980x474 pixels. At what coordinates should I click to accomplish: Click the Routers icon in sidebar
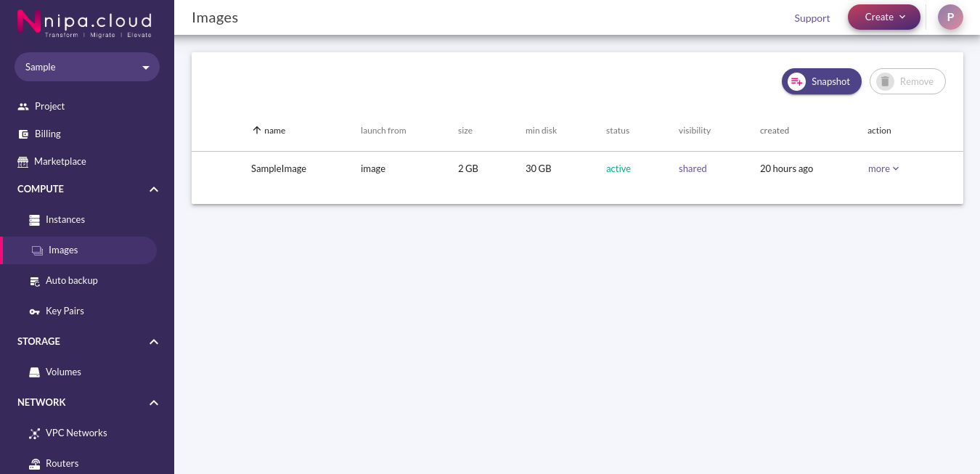[34, 463]
